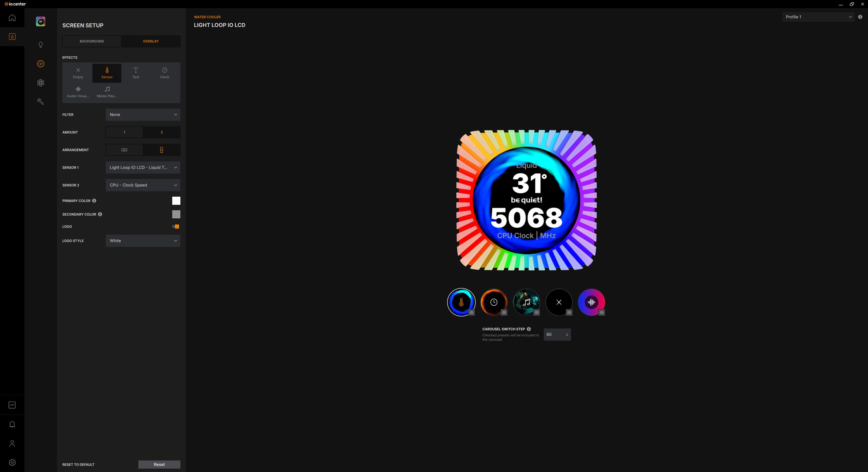Open the screen setup play icon
The width and height of the screenshot is (868, 472).
point(41,64)
